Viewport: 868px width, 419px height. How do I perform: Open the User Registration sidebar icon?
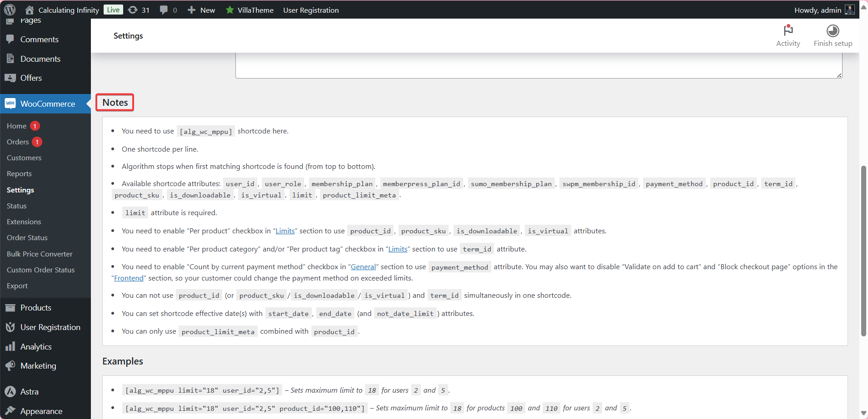[10, 327]
